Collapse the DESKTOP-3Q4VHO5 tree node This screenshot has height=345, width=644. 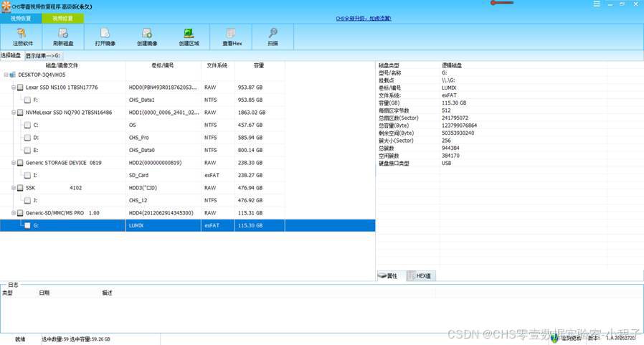click(x=6, y=75)
